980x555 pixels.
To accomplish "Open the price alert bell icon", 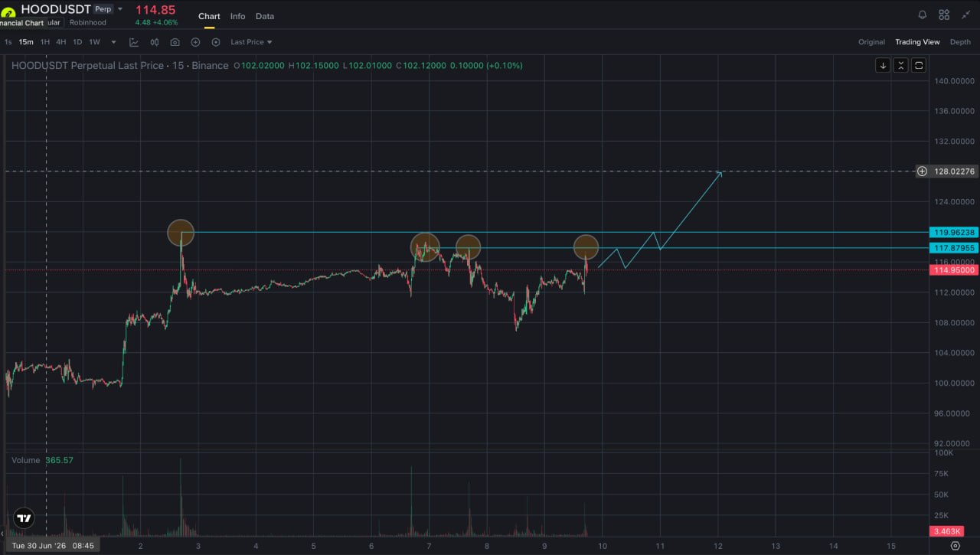I will (x=923, y=15).
